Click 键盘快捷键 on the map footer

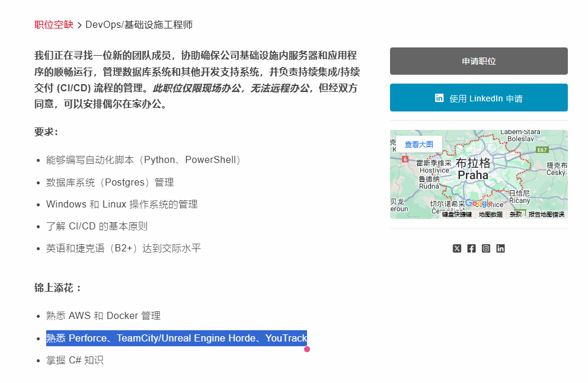457,215
